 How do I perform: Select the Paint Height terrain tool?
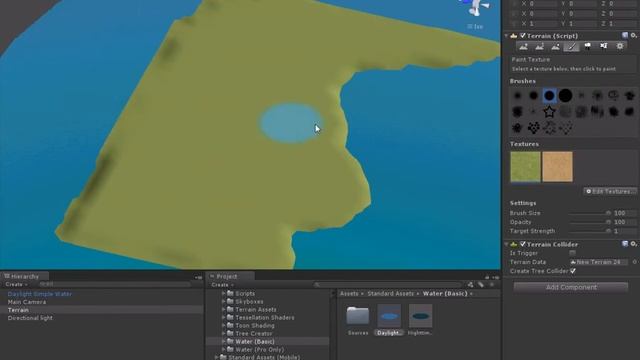pos(540,47)
